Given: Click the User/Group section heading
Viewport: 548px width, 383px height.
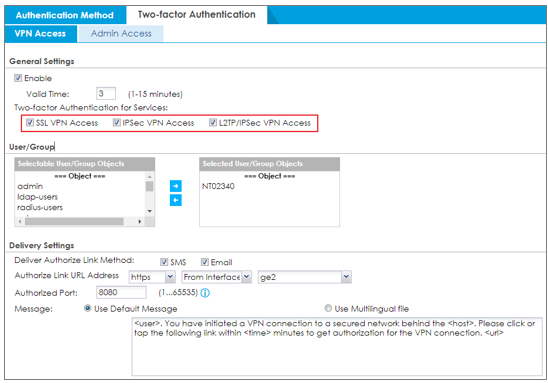Looking at the screenshot, I should pos(32,147).
